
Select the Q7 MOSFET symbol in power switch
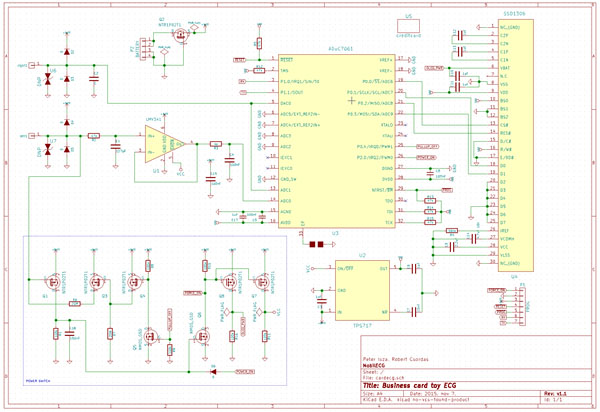262,282
